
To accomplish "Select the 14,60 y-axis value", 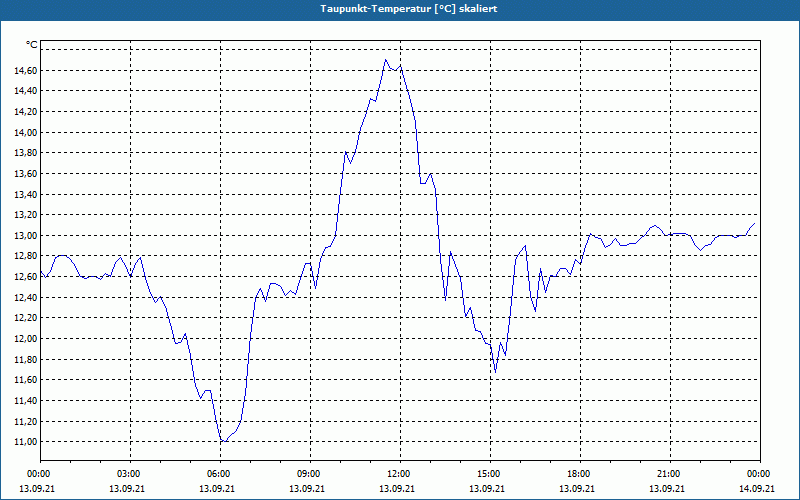I will coord(26,70).
